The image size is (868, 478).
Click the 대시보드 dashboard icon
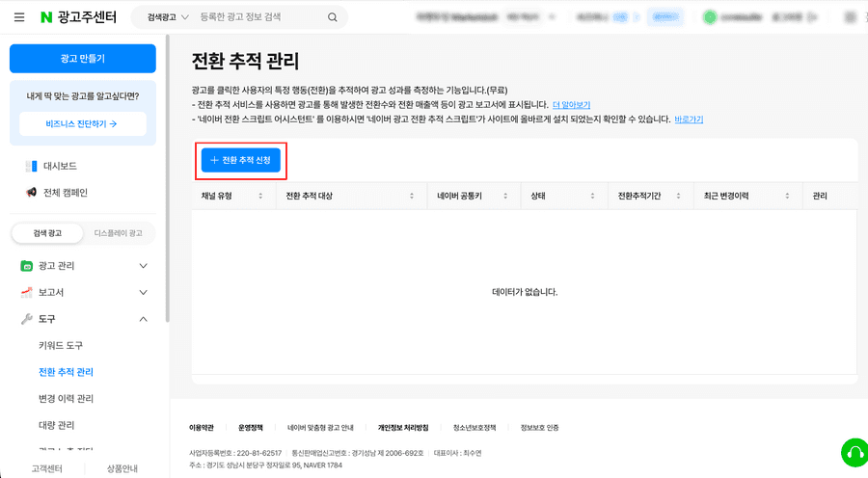pos(31,166)
